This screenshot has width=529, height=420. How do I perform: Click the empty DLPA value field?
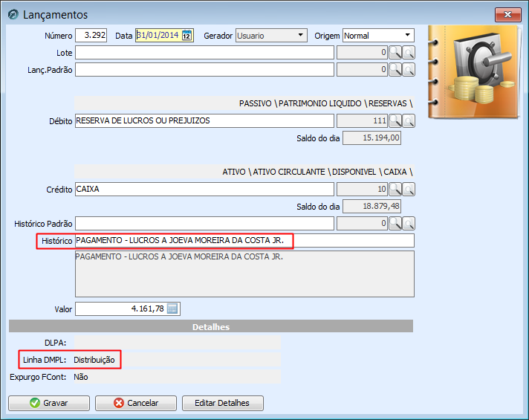(x=177, y=343)
